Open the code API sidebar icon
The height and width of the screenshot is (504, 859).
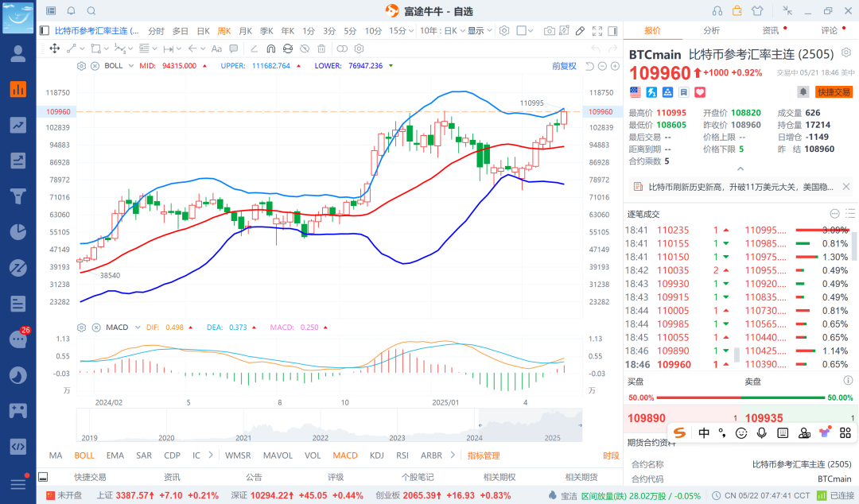tap(18, 447)
